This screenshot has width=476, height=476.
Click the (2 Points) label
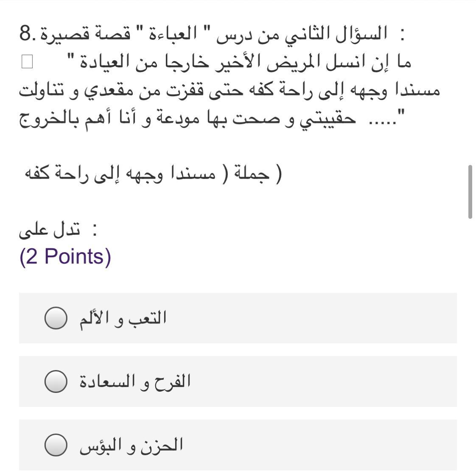[65, 256]
